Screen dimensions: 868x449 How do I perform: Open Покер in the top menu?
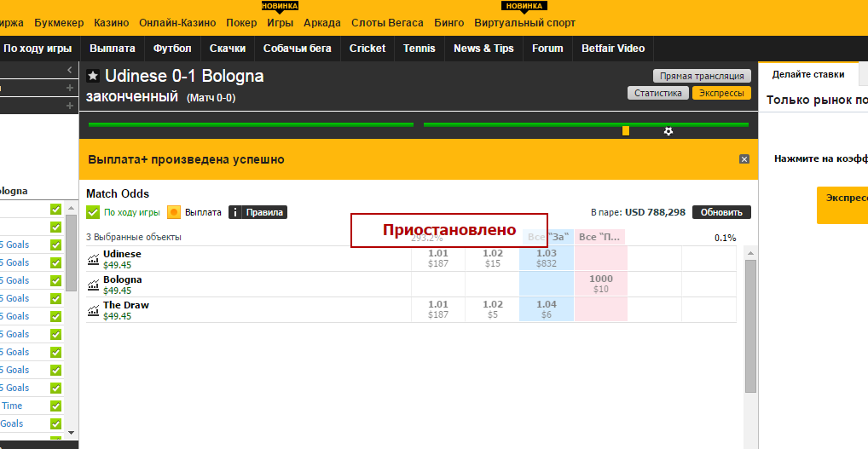point(241,23)
